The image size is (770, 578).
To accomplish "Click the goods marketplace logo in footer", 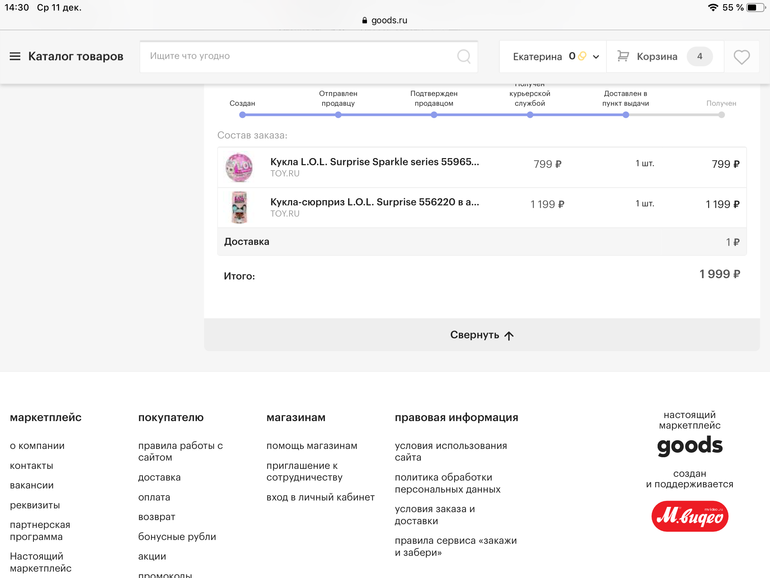I will pyautogui.click(x=689, y=445).
